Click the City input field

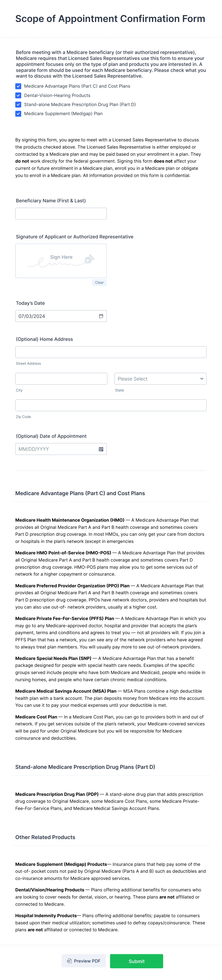(61, 379)
